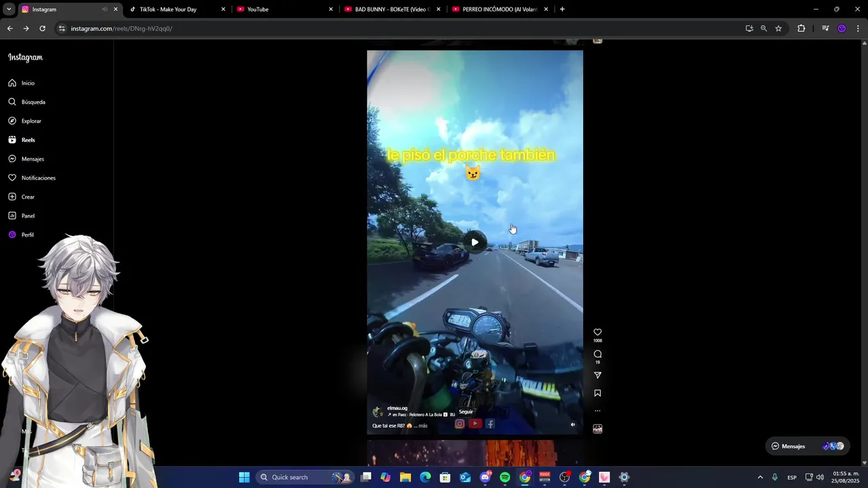Open the Windows Start menu
The image size is (868, 488).
click(244, 477)
